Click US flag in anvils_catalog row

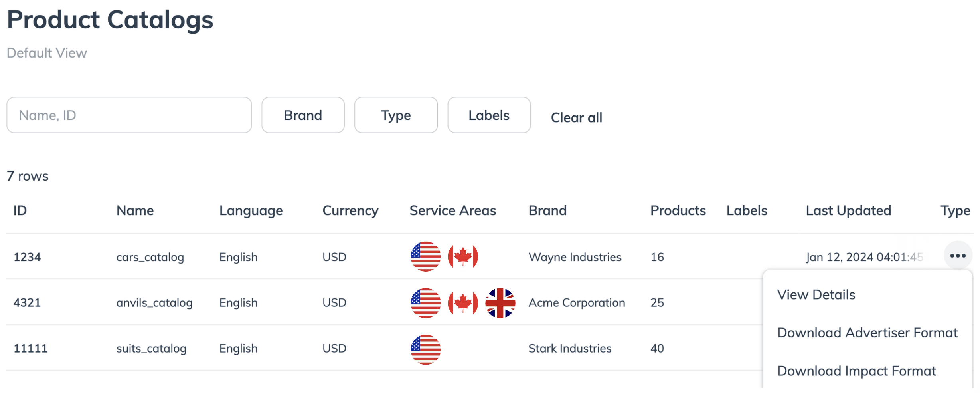click(425, 303)
